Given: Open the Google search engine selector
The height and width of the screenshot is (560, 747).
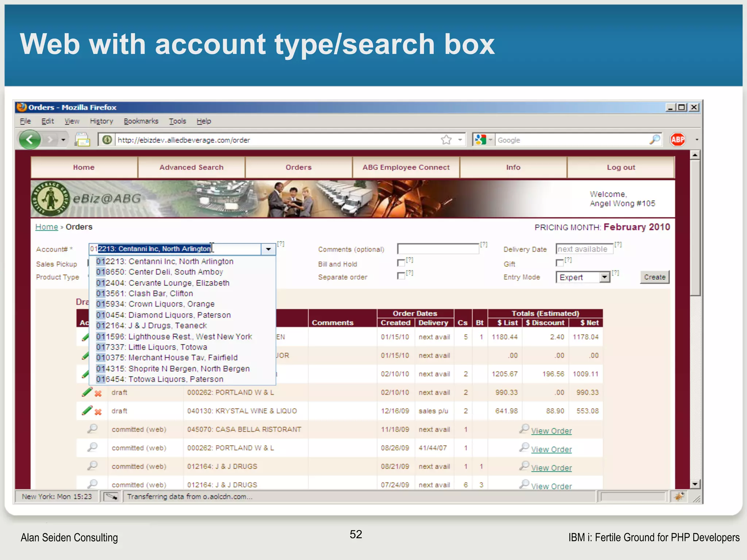Looking at the screenshot, I should [x=484, y=140].
